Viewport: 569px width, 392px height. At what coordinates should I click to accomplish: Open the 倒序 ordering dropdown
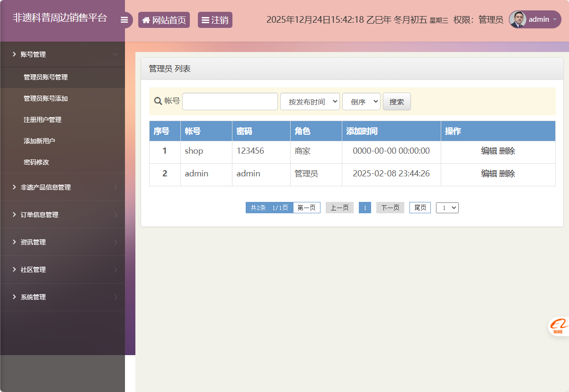(361, 101)
